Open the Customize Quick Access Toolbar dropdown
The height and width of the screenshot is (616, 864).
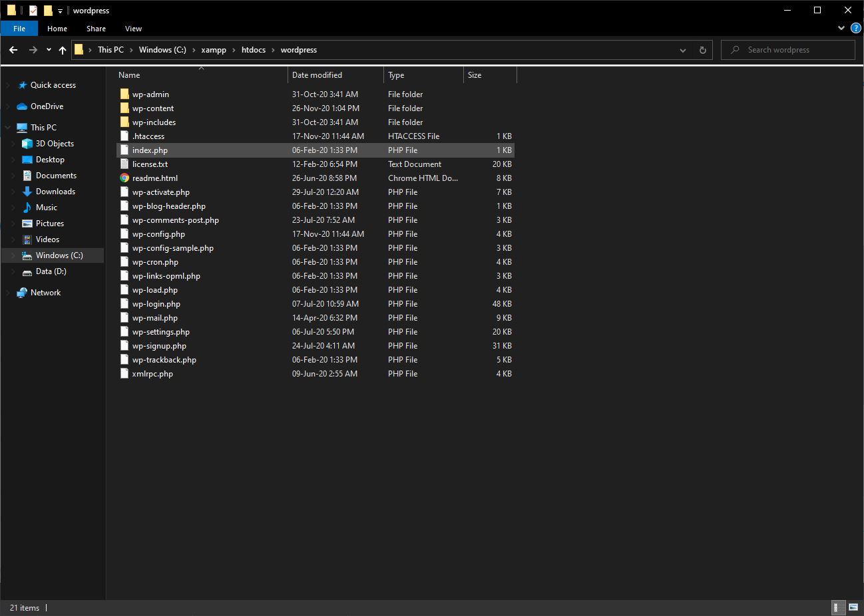60,11
